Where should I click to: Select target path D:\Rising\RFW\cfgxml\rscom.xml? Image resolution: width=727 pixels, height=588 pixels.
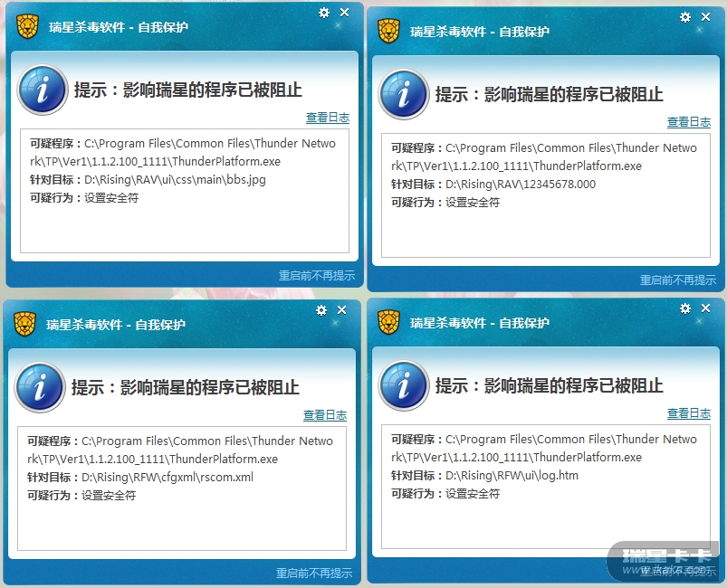pos(167,478)
